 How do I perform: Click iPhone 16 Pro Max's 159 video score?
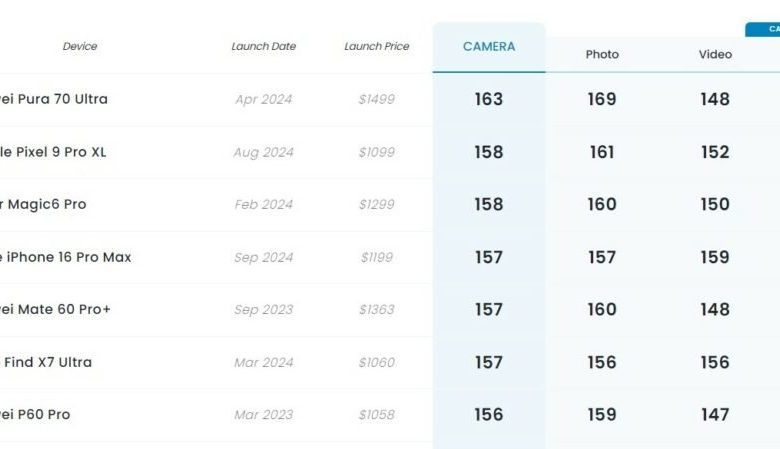pos(715,257)
